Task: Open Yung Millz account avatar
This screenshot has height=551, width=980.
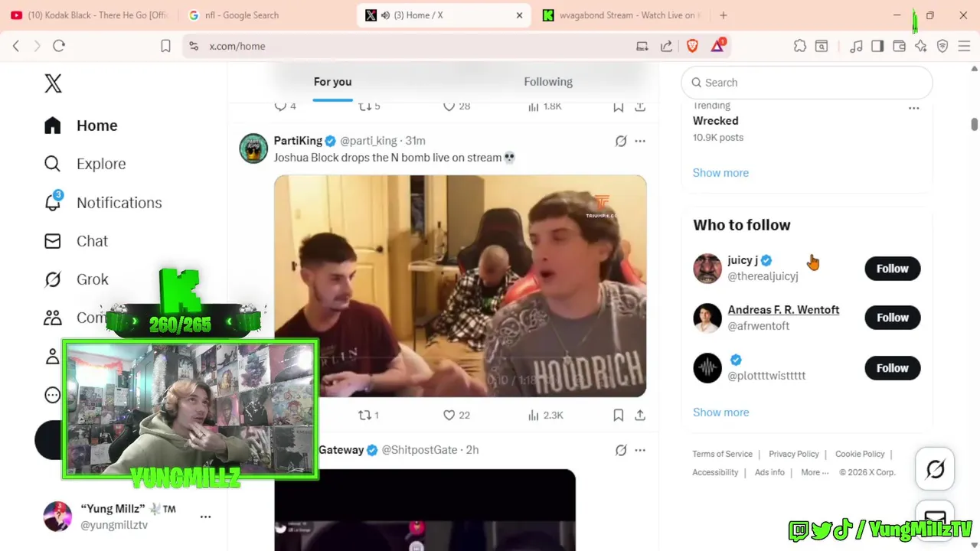Action: point(57,517)
